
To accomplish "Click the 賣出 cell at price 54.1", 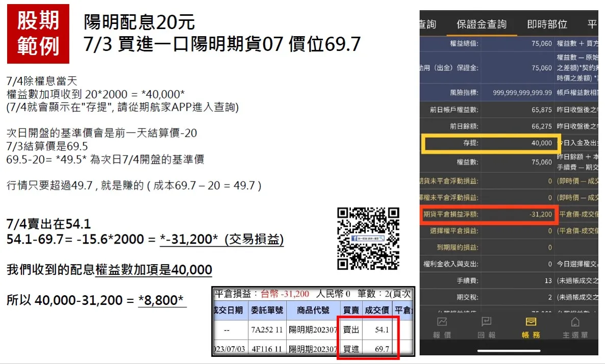I will [x=349, y=329].
